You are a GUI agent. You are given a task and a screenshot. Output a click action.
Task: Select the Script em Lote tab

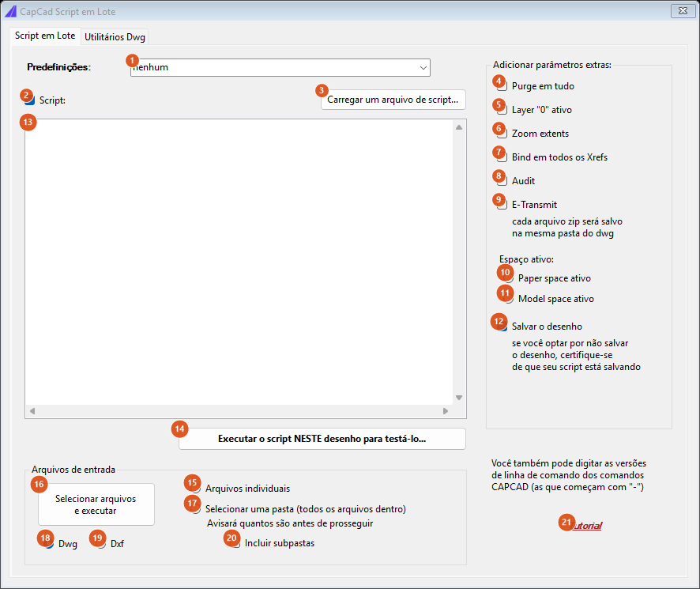click(x=45, y=36)
